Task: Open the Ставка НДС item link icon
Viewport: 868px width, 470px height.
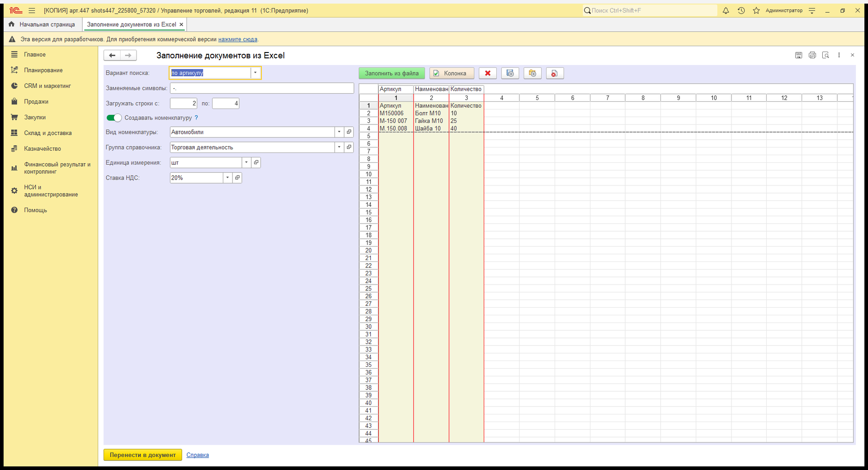Action: coord(237,178)
